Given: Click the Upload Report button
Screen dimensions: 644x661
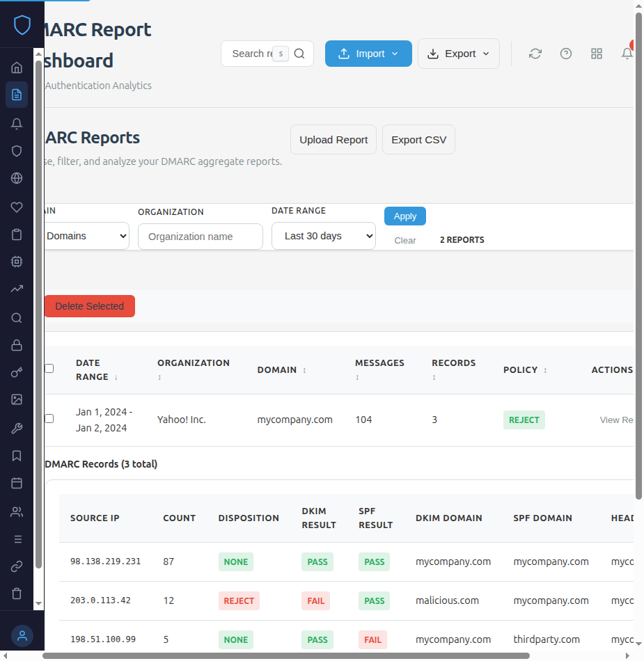Looking at the screenshot, I should (x=333, y=139).
